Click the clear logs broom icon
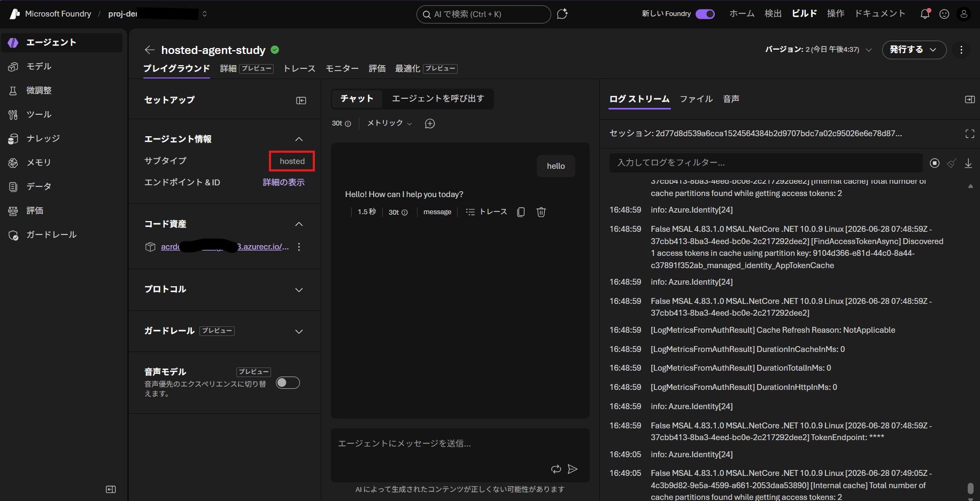 pyautogui.click(x=951, y=163)
